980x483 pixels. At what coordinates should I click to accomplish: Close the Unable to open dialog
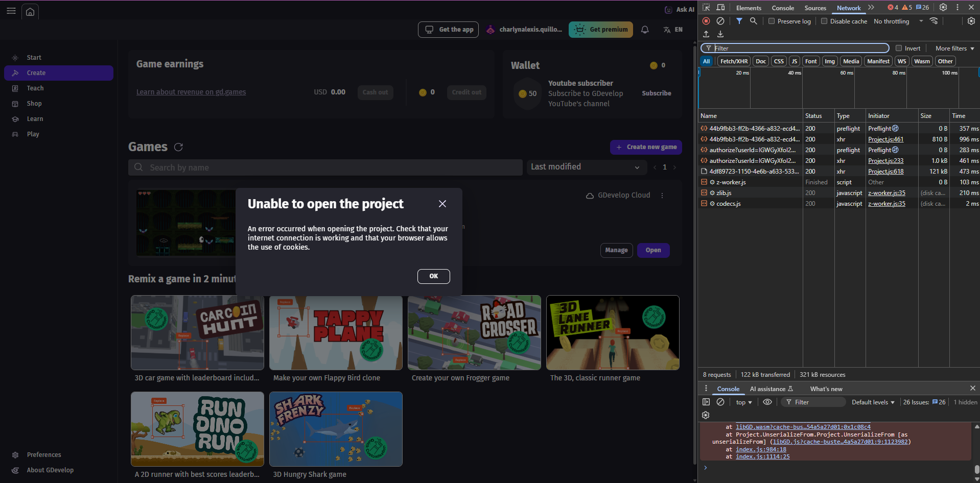[442, 204]
